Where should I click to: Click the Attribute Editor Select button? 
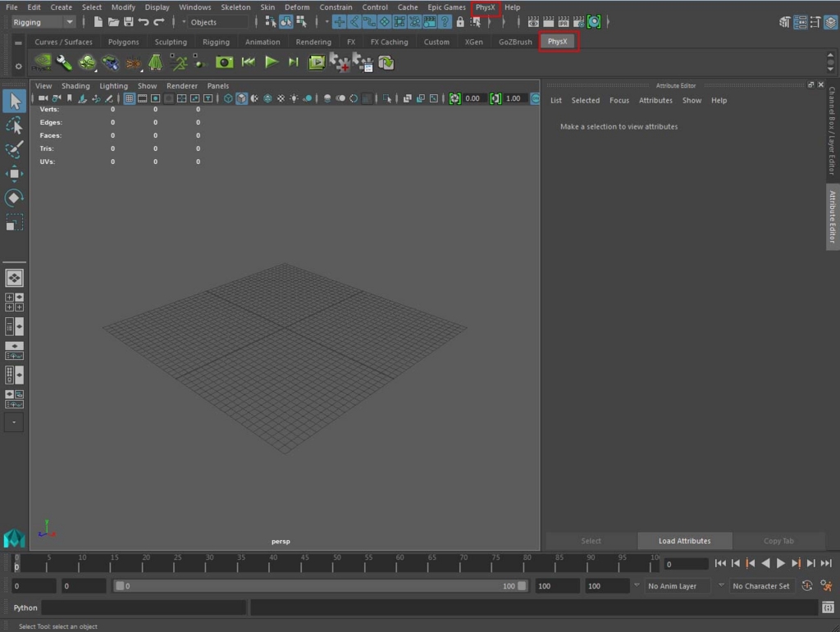591,541
